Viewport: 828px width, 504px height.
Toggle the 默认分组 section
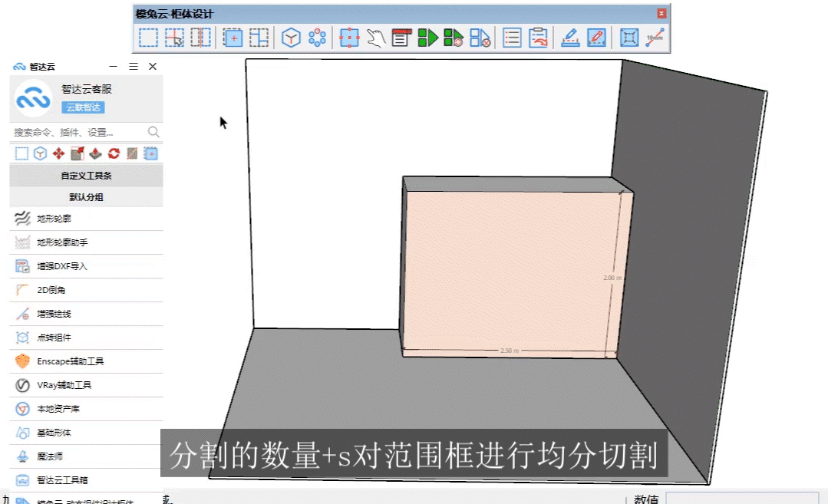pos(86,197)
